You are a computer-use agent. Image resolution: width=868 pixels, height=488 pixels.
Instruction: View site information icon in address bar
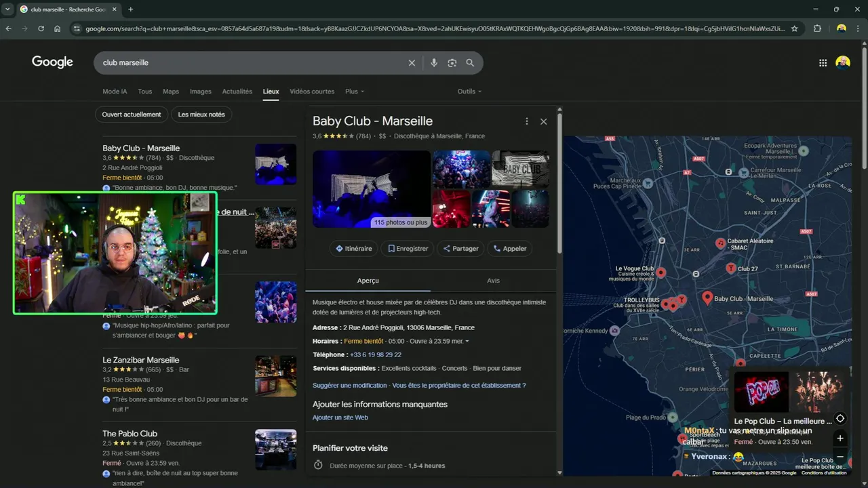(77, 28)
